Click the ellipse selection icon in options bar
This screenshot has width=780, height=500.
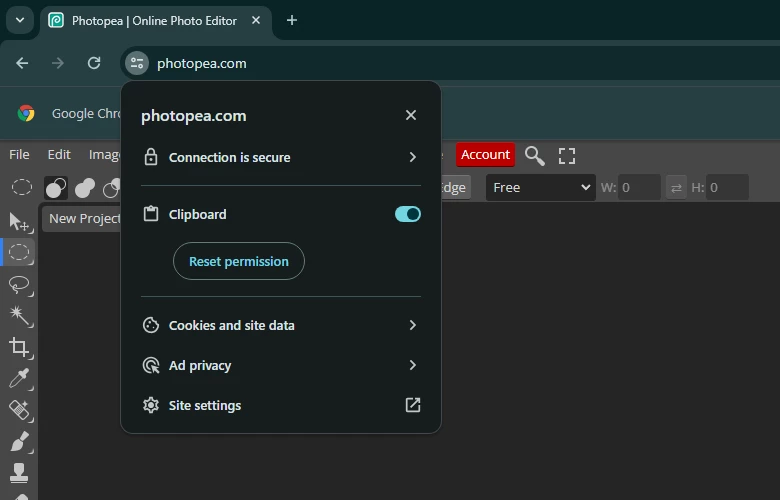tap(21, 188)
